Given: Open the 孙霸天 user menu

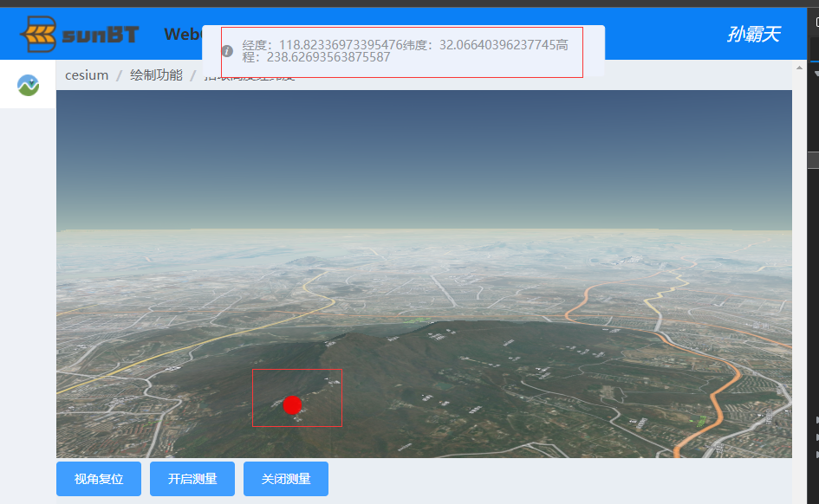Looking at the screenshot, I should pyautogui.click(x=752, y=35).
